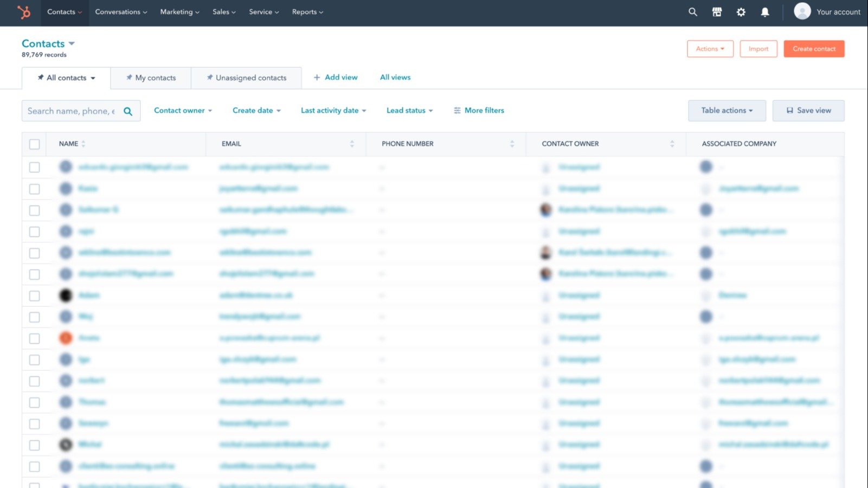Open the global search magnifier
This screenshot has width=868, height=488.
pos(692,11)
